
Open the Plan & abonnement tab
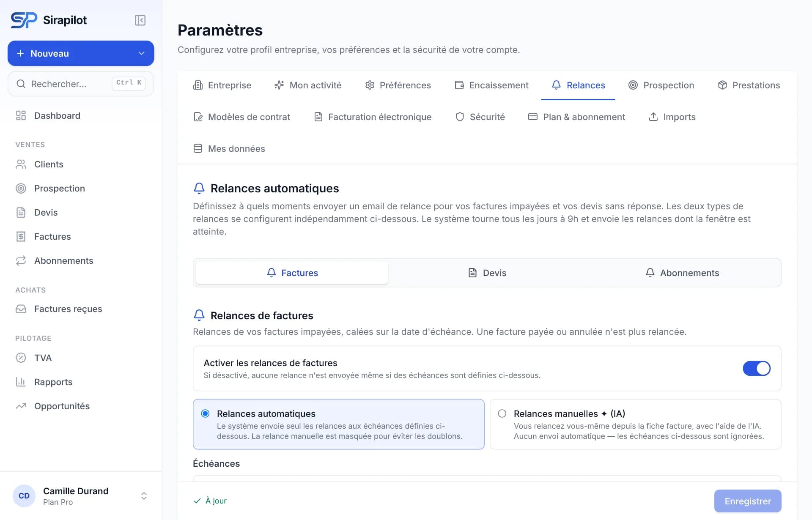click(576, 117)
